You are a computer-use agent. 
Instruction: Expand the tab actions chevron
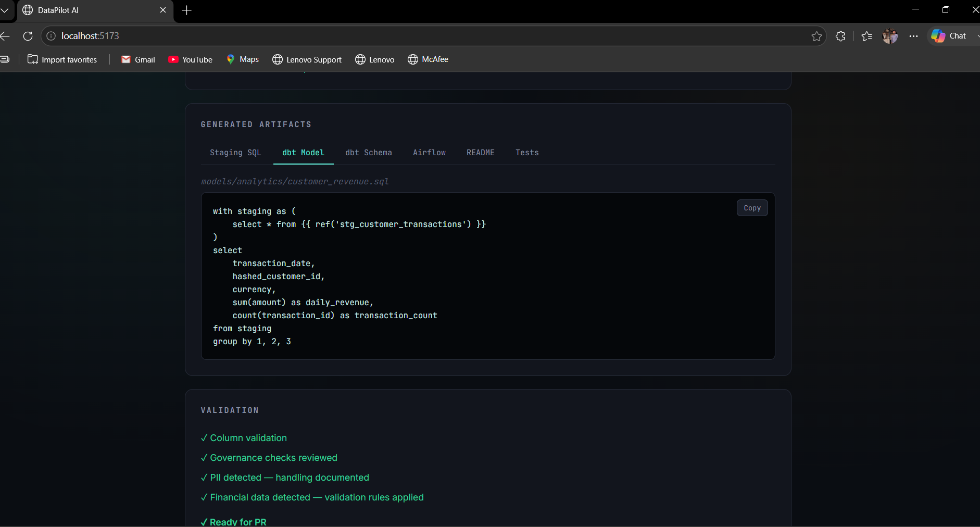5,10
